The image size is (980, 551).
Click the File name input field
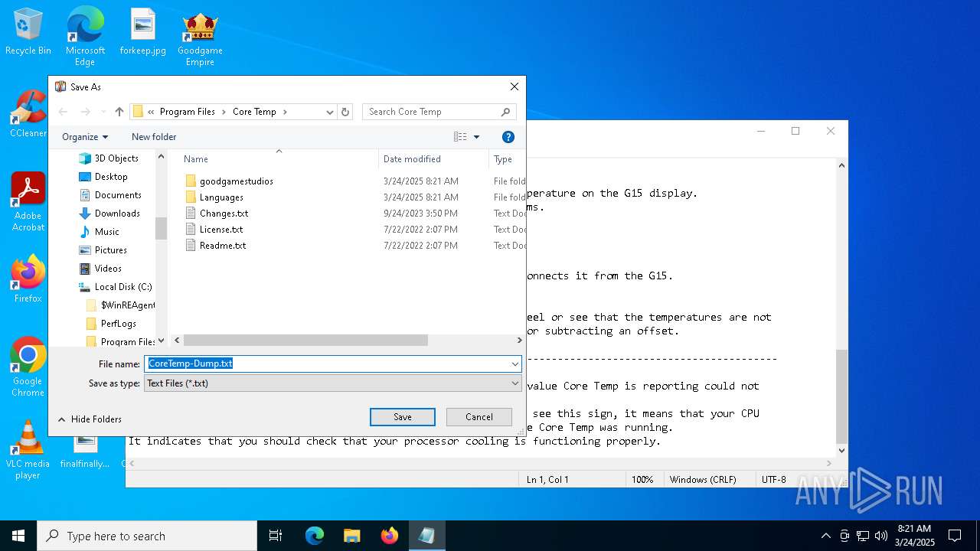[328, 364]
